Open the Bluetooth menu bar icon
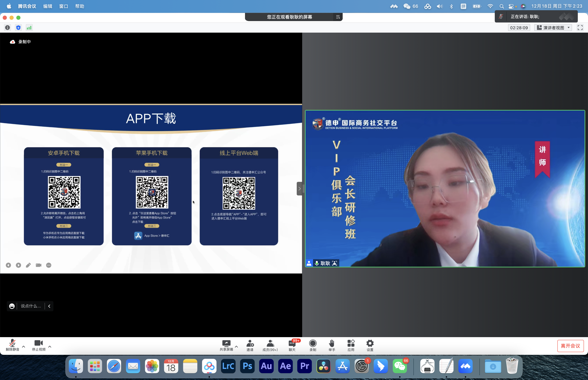 (451, 6)
